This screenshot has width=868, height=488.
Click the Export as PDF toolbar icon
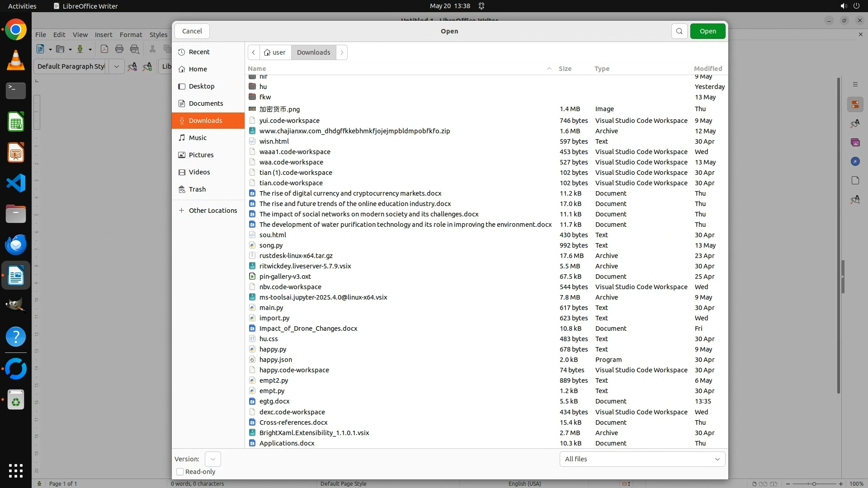point(104,49)
